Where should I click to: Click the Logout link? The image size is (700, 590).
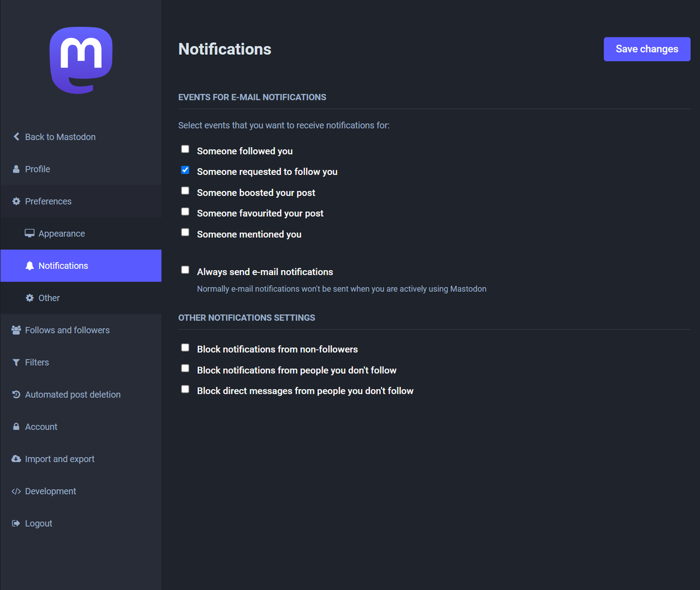click(38, 523)
